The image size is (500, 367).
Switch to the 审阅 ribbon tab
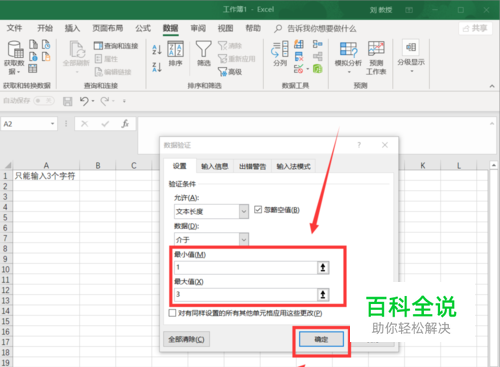(x=198, y=28)
